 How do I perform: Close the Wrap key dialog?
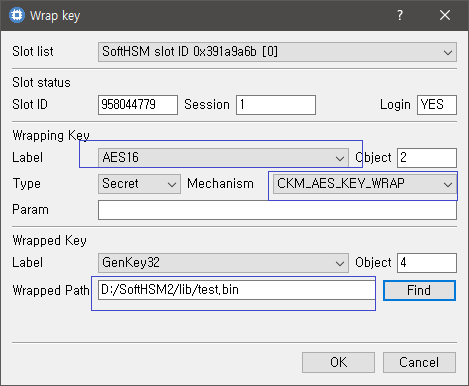(x=445, y=15)
